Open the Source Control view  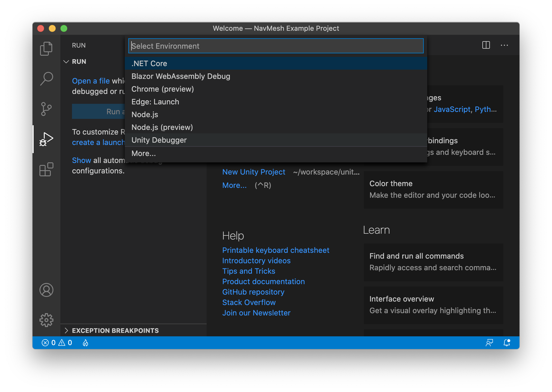tap(46, 109)
